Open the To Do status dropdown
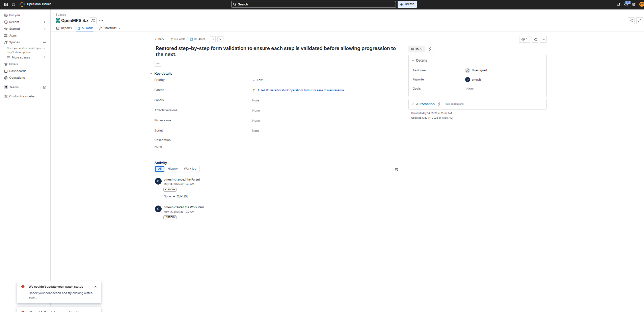Screen dimensions: 644x312 click(416, 49)
